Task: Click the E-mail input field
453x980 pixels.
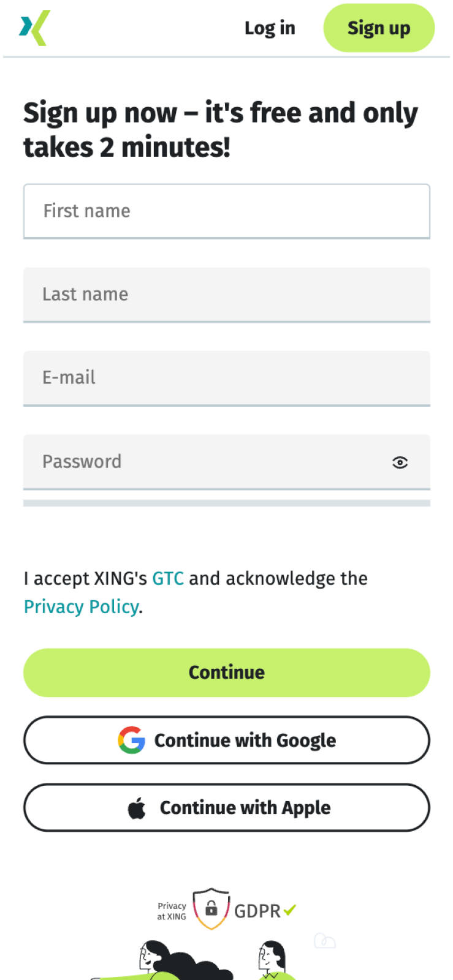Action: pyautogui.click(x=227, y=378)
